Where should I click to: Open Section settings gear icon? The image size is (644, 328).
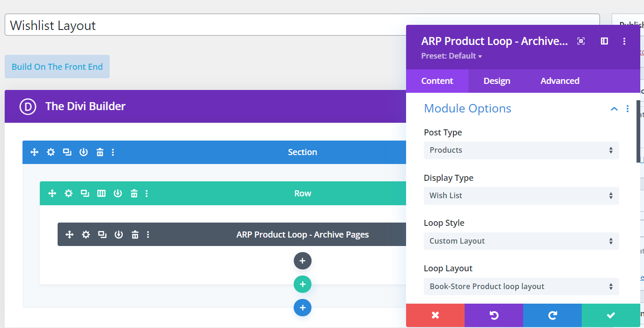pyautogui.click(x=51, y=152)
